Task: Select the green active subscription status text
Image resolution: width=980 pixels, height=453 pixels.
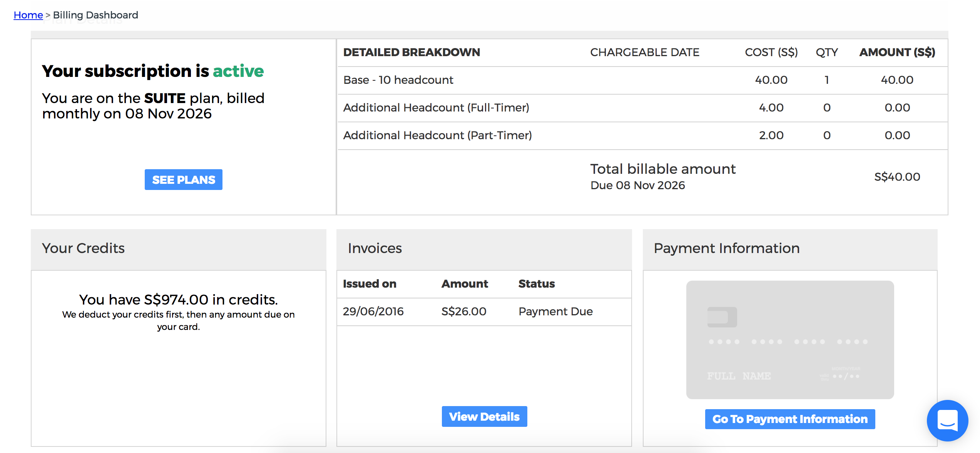Action: tap(238, 71)
